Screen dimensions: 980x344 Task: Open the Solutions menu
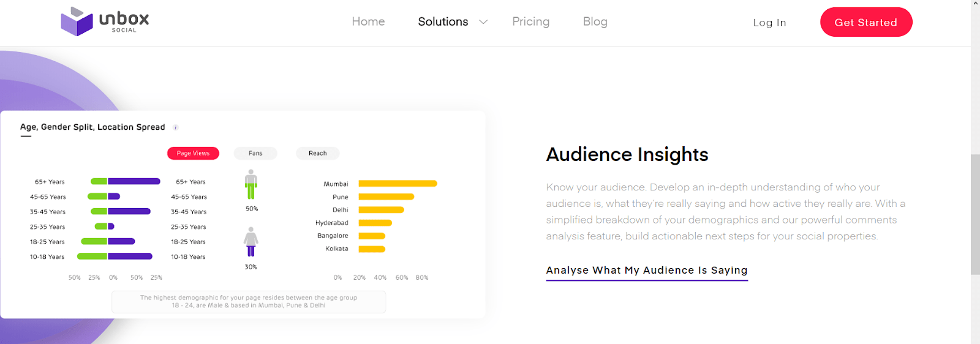click(x=443, y=21)
